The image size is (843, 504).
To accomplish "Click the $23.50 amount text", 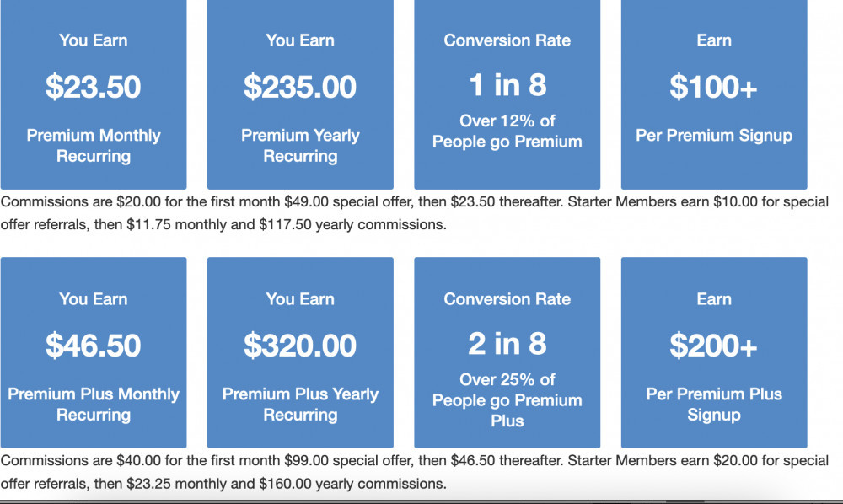I will pos(94,88).
